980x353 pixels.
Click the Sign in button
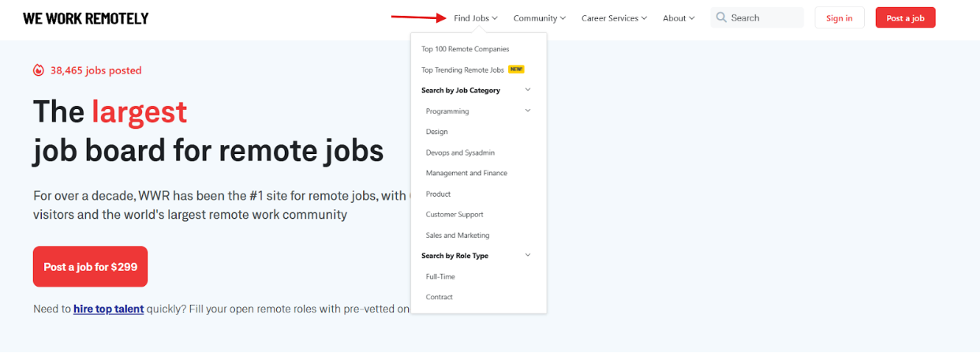point(840,18)
